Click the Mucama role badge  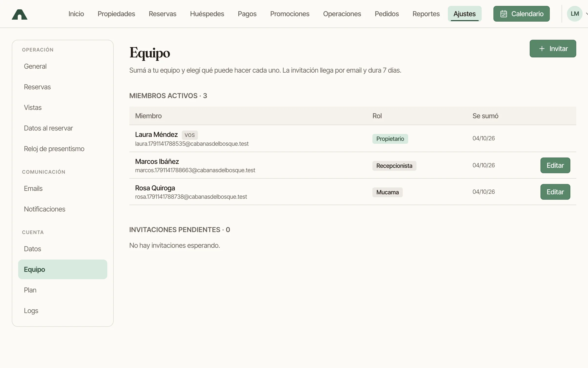tap(387, 192)
